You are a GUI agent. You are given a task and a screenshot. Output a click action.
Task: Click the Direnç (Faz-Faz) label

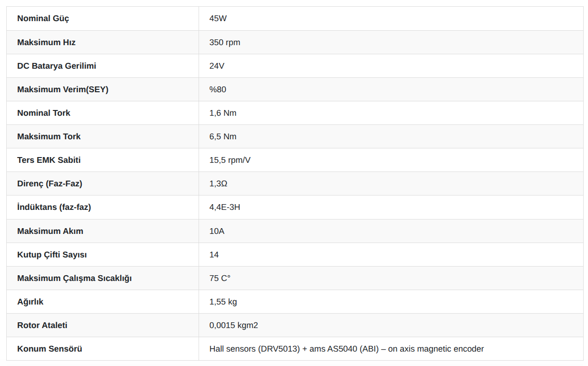50,183
